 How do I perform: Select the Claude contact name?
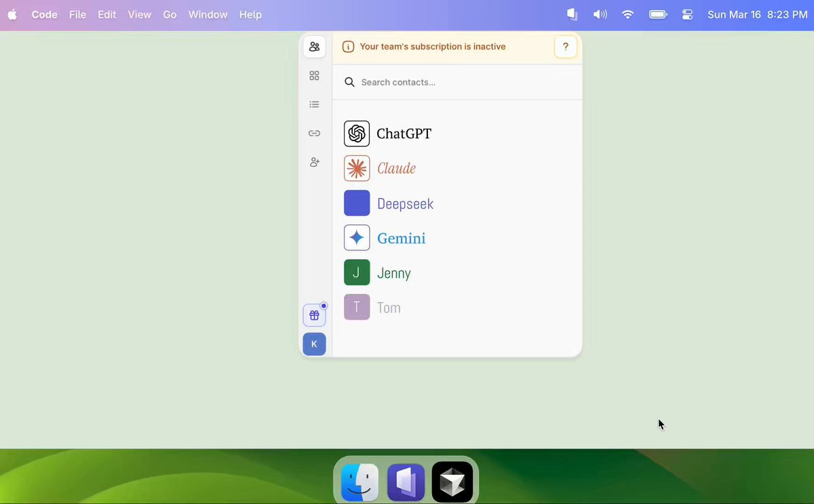396,168
